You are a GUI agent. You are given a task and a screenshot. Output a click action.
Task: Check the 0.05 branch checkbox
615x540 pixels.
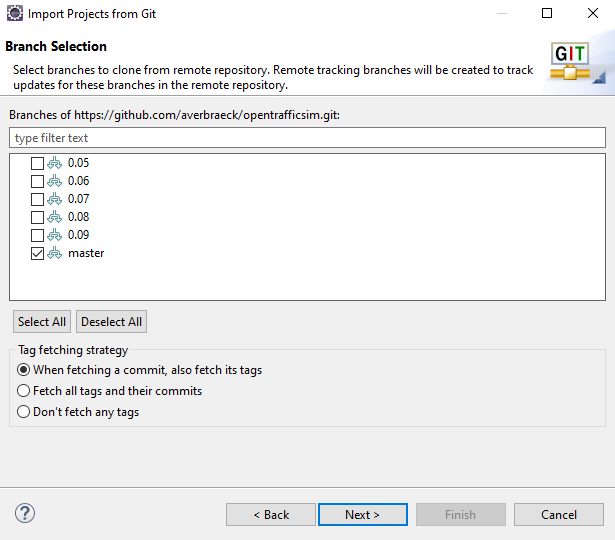[x=37, y=163]
